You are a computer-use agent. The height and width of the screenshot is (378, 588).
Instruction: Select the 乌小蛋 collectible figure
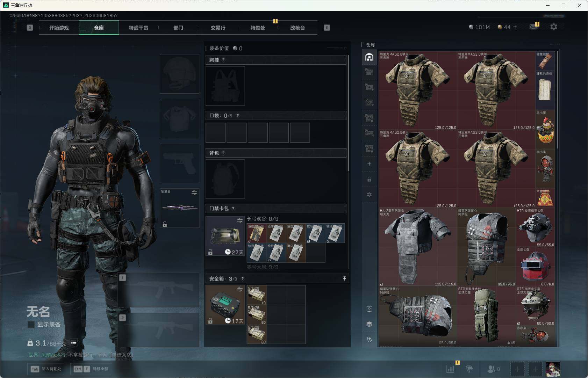(x=545, y=130)
